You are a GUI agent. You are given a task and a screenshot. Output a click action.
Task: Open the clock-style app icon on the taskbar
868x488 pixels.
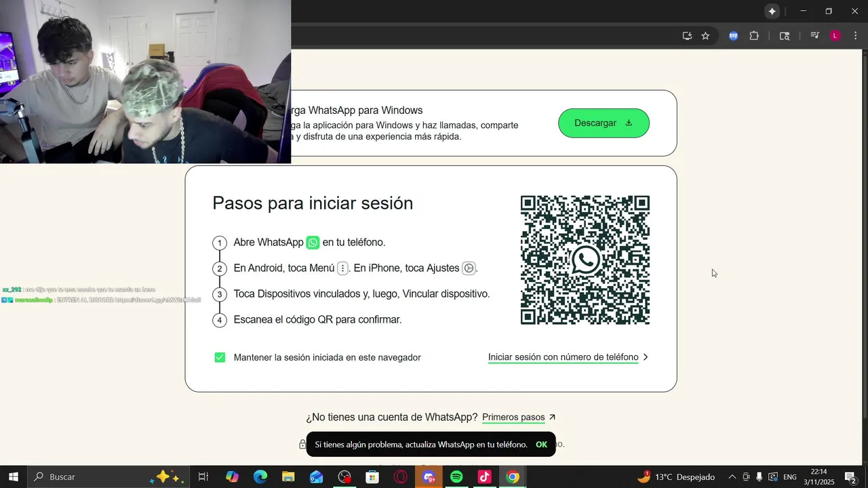[x=344, y=476]
